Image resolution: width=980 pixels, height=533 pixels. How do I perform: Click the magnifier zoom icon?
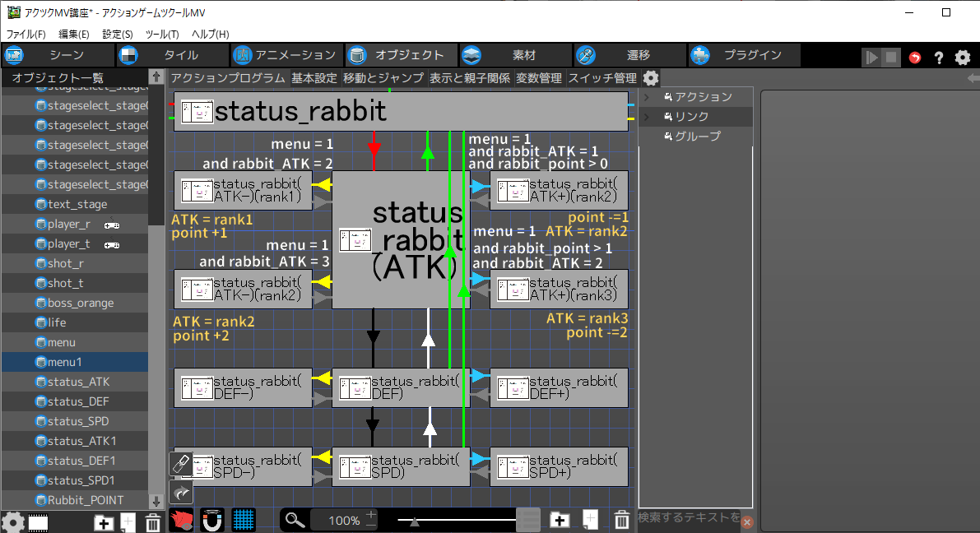[x=296, y=520]
